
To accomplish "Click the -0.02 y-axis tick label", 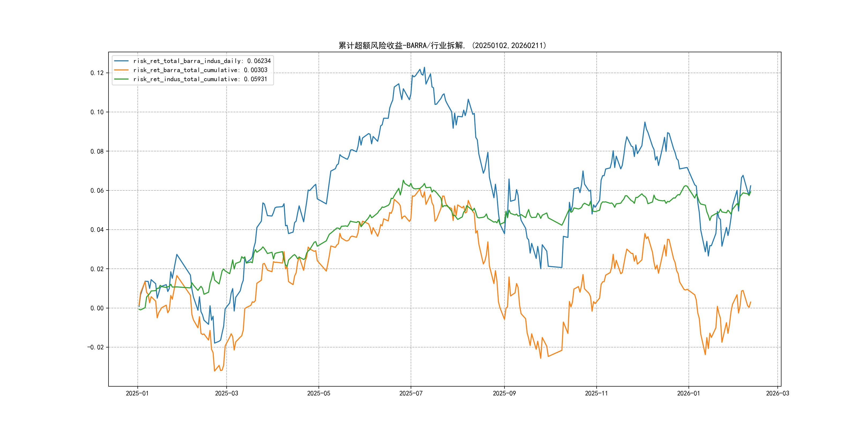I will click(x=96, y=347).
